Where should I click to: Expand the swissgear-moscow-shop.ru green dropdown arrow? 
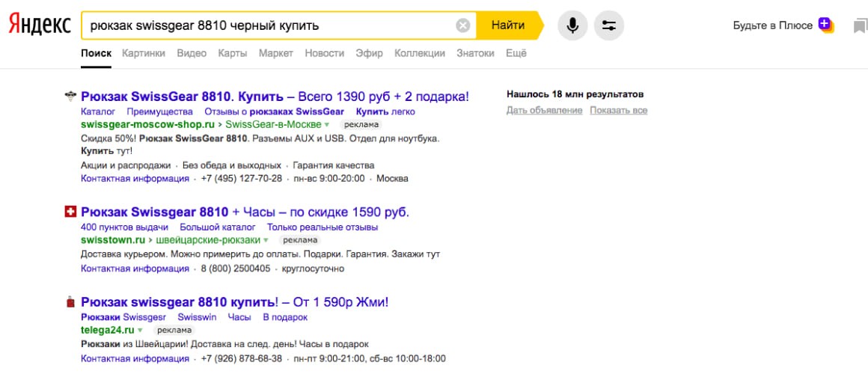[327, 125]
